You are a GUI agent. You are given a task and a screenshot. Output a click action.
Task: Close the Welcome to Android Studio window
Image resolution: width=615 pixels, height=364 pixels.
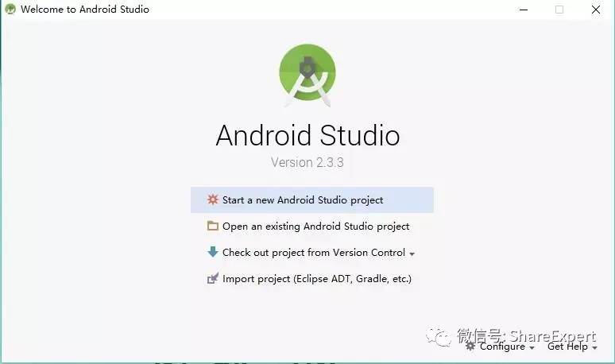point(596,10)
